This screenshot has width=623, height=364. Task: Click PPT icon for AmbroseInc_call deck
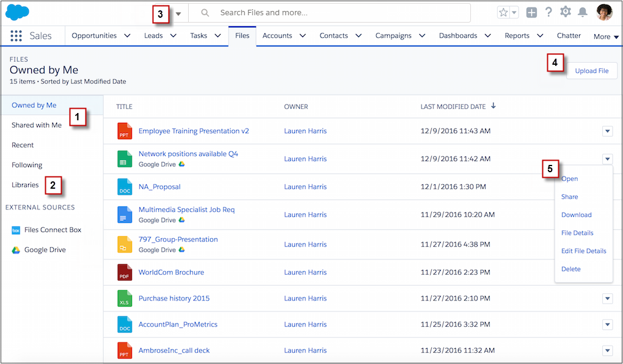125,350
